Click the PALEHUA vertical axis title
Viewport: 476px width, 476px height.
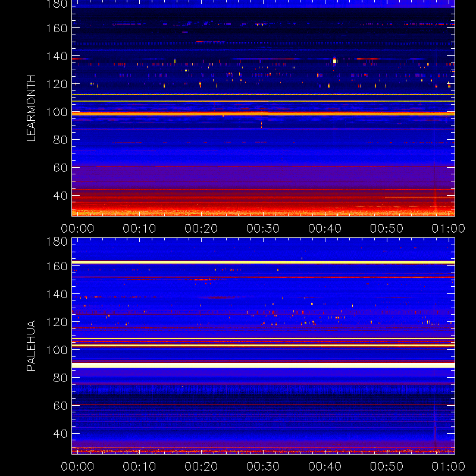tap(32, 346)
